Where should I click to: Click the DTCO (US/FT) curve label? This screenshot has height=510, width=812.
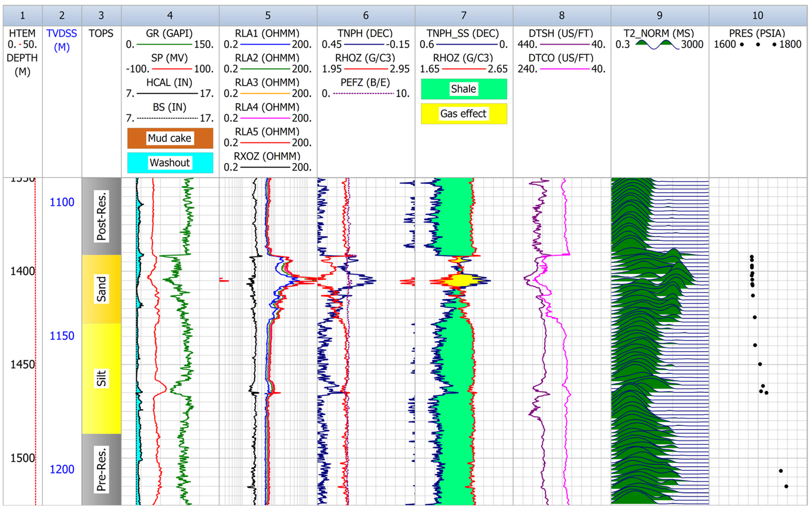[x=561, y=58]
